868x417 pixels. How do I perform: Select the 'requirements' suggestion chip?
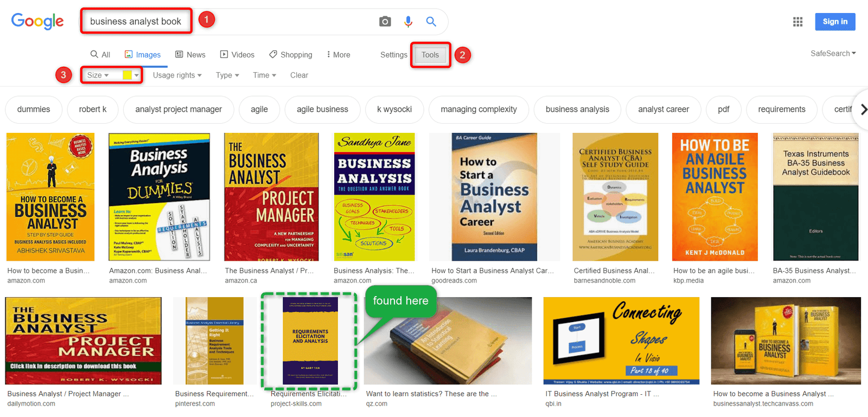coord(782,110)
